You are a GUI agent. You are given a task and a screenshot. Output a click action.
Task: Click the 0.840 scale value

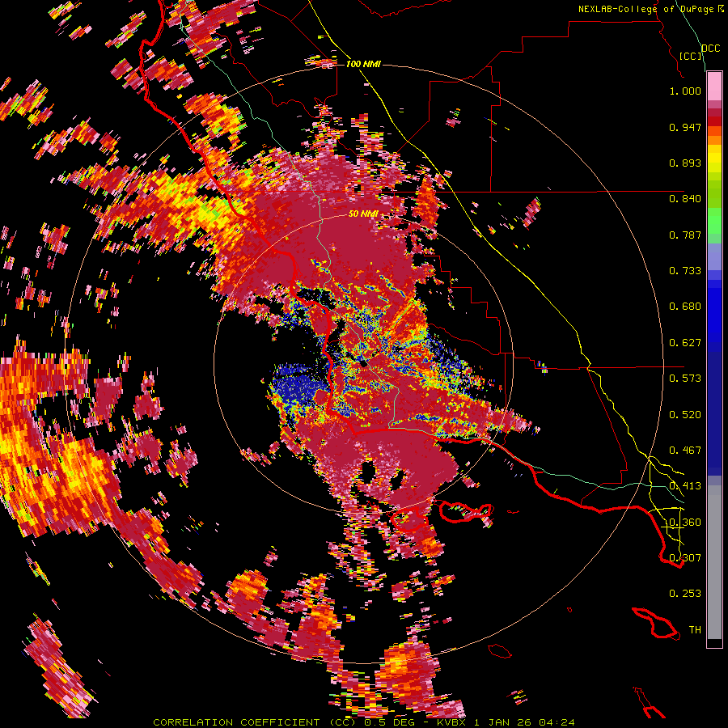(685, 199)
